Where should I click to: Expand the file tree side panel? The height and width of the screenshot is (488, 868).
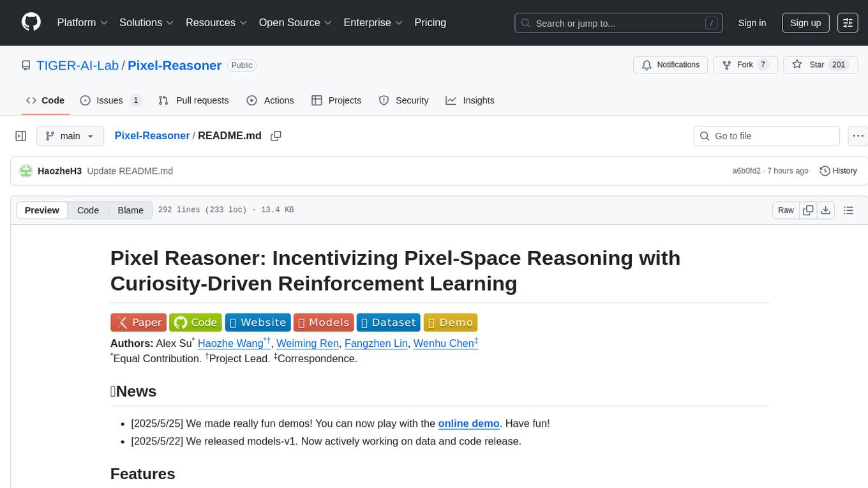[21, 136]
